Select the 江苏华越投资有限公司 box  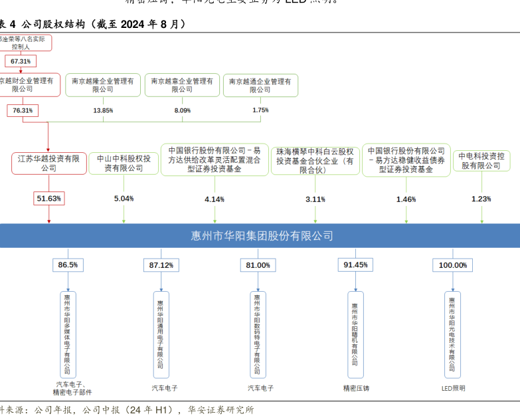pyautogui.click(x=48, y=163)
